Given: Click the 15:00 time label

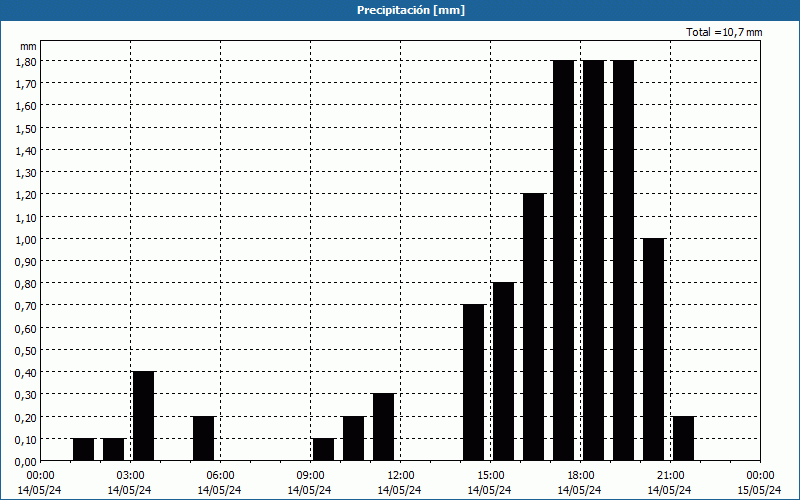Looking at the screenshot, I should (x=490, y=476).
